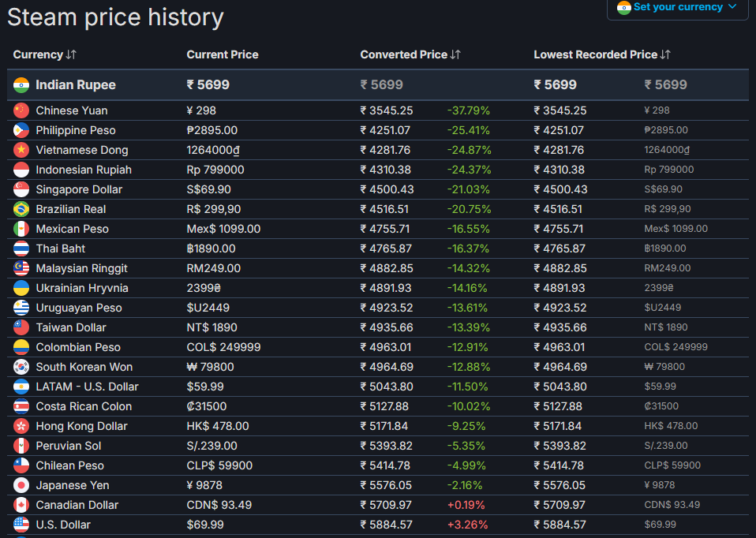Screen dimensions: 756x538
Task: Open the Set your currency dropdown
Action: pyautogui.click(x=677, y=7)
